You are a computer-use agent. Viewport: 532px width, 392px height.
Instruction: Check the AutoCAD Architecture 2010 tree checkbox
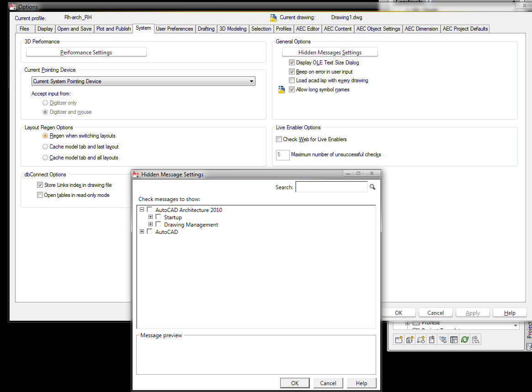[149, 210]
